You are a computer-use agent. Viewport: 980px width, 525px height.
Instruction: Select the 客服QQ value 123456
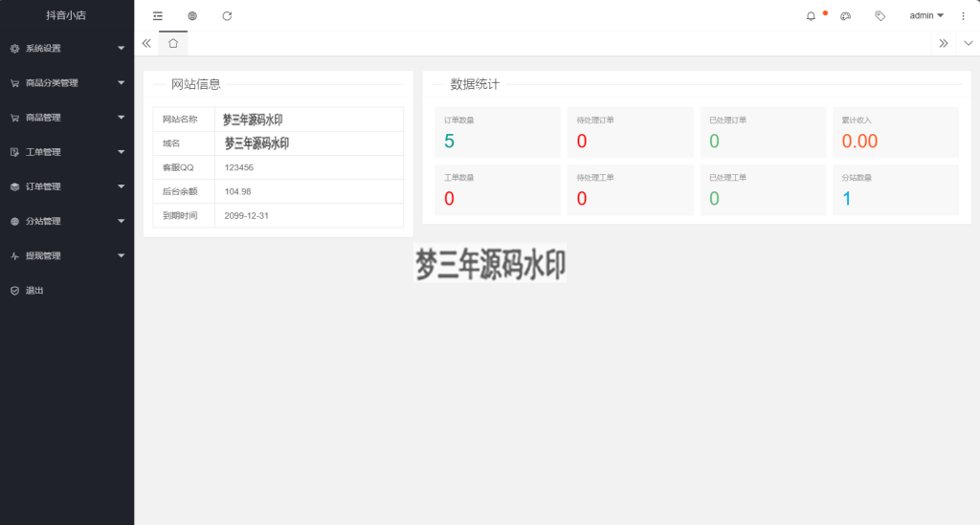click(x=238, y=167)
